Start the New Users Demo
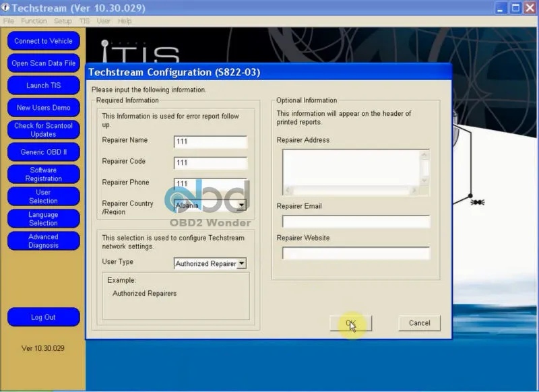The height and width of the screenshot is (392, 539). pos(43,108)
